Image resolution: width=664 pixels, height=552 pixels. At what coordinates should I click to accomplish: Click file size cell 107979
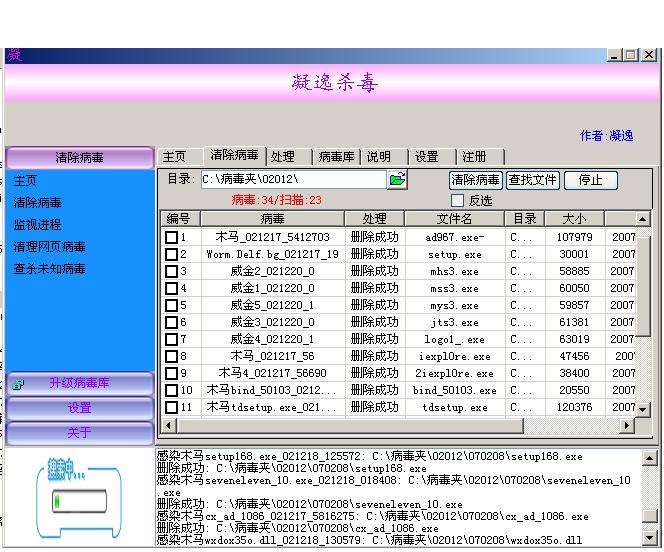[574, 237]
